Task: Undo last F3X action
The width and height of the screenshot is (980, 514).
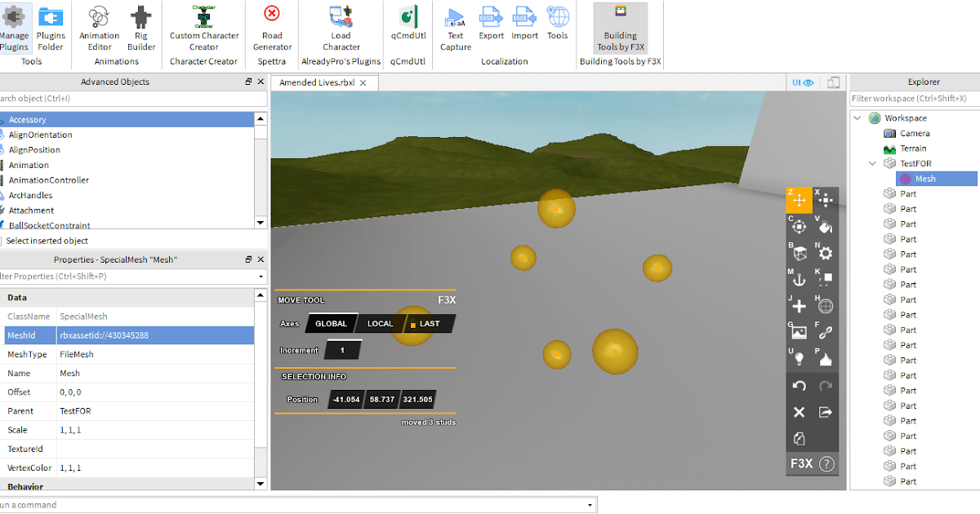Action: [800, 386]
